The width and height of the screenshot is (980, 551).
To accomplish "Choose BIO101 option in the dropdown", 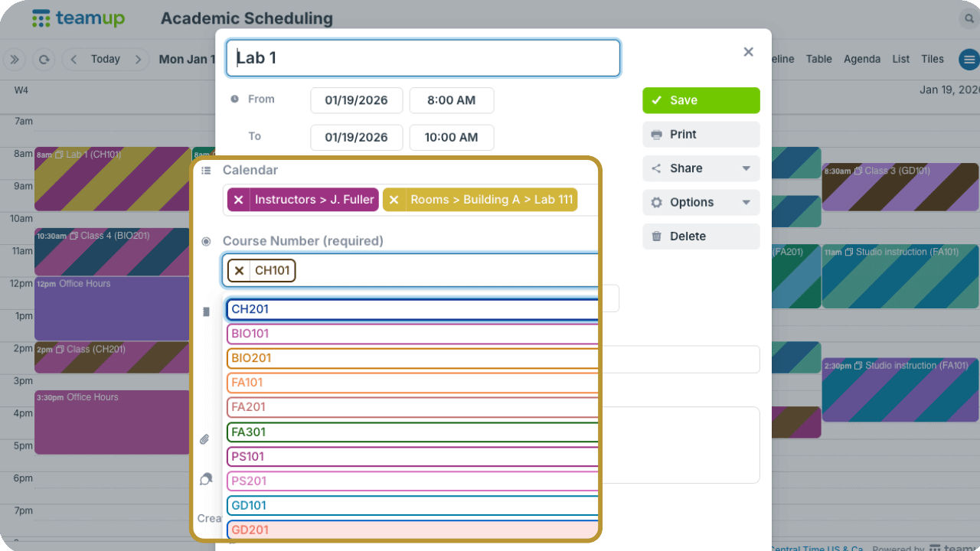I will click(412, 334).
